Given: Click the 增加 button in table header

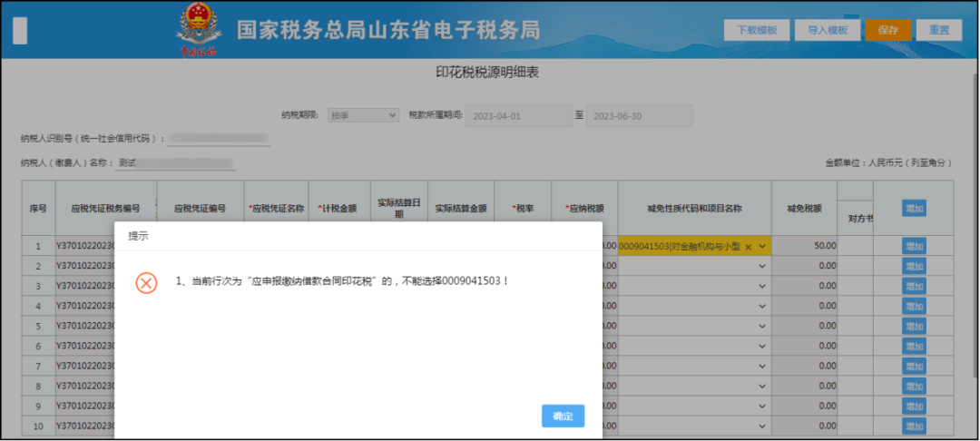Looking at the screenshot, I should tap(914, 209).
